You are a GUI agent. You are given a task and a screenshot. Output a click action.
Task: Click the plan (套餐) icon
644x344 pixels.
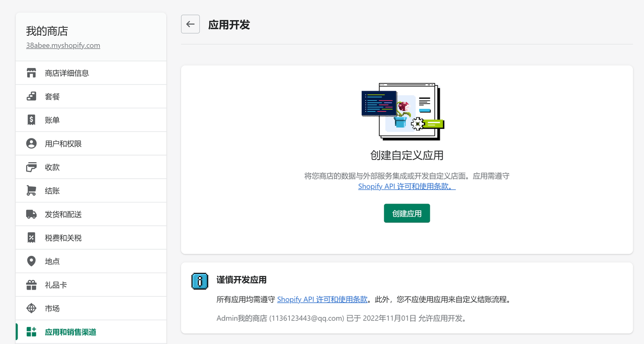pos(31,96)
